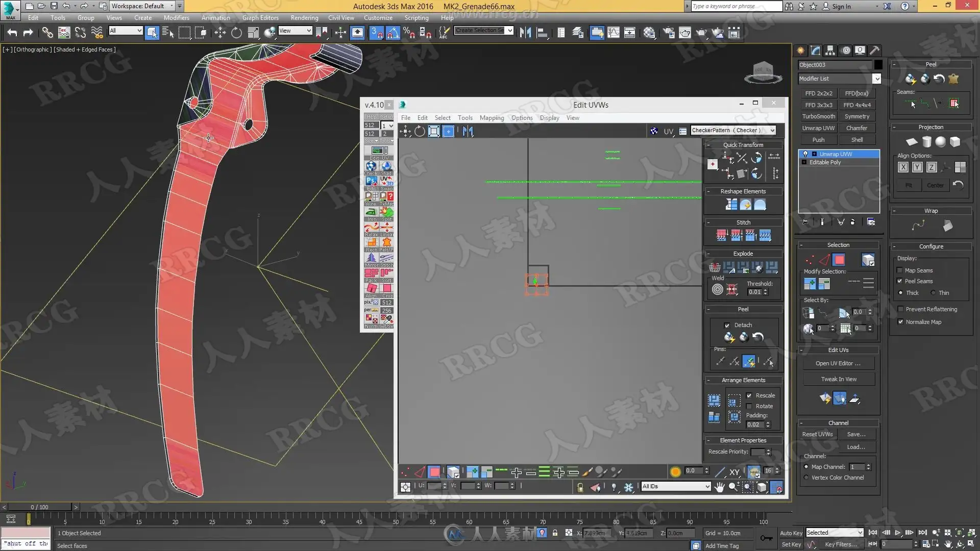Click the Mirror tool in main toolbar
Screen dimensions: 980x551
[525, 33]
